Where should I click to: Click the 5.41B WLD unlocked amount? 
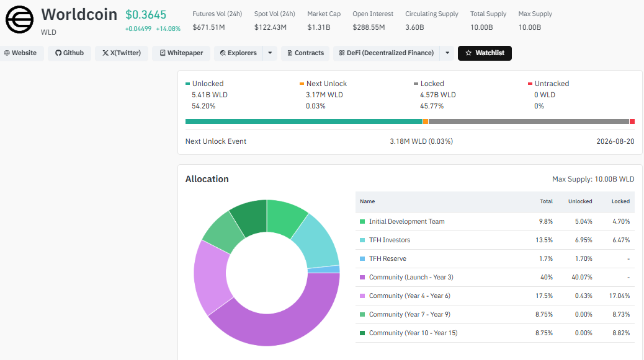click(x=210, y=95)
